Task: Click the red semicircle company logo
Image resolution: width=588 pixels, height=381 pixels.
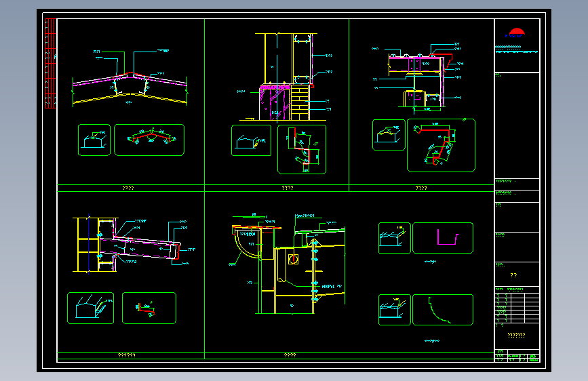Action: tap(517, 31)
